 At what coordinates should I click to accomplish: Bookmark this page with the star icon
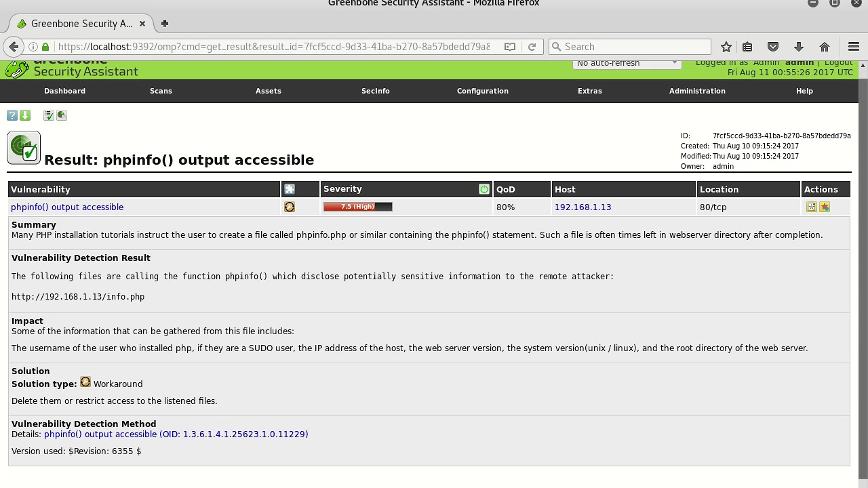pos(726,47)
